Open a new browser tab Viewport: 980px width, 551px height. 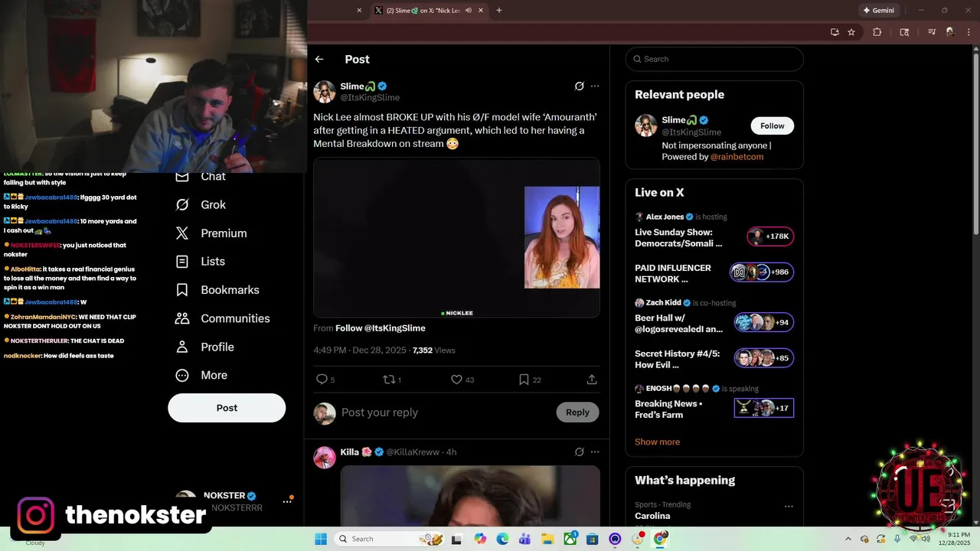(x=499, y=11)
